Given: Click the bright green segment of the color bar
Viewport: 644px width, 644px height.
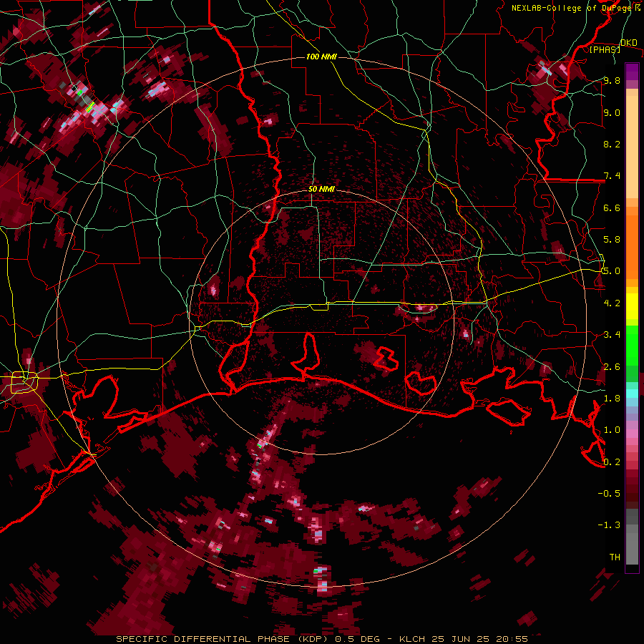Looking at the screenshot, I should click(x=632, y=346).
